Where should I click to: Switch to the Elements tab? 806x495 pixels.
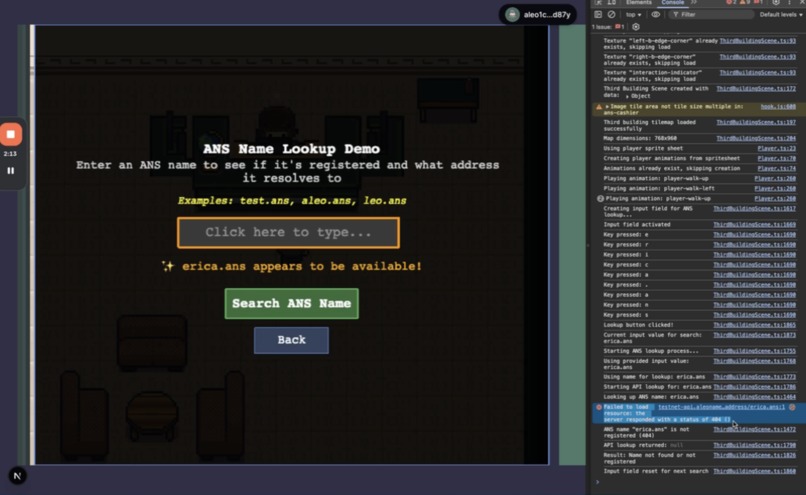tap(639, 3)
